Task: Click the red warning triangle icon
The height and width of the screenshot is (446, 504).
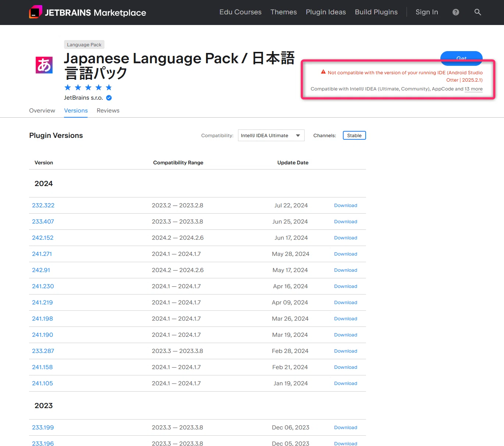Action: (x=323, y=72)
